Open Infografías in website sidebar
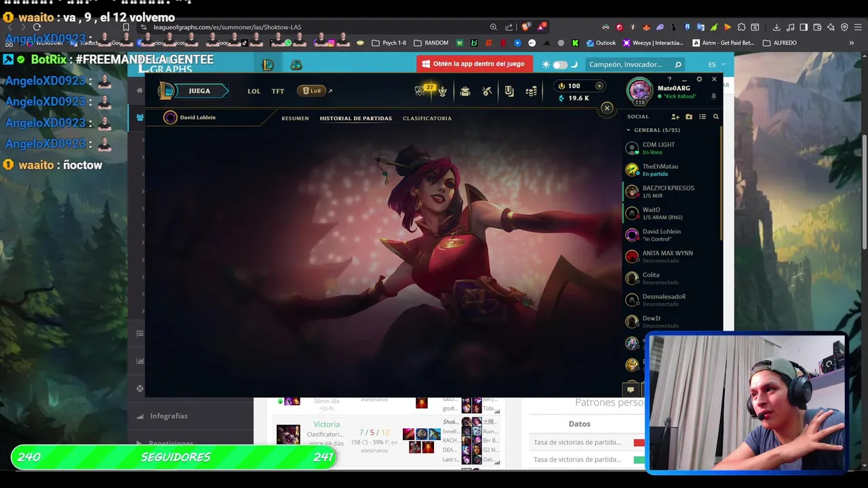The image size is (868, 488). point(169,416)
